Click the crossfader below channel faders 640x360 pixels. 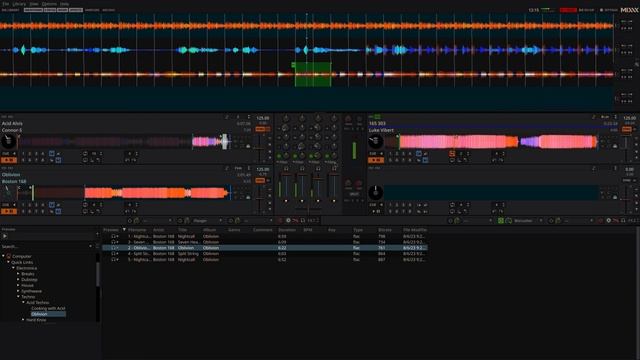[x=309, y=210]
